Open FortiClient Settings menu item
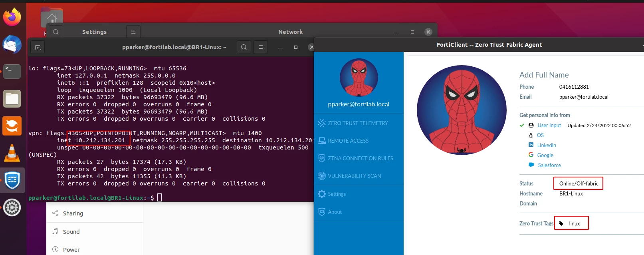This screenshot has height=255, width=644. (x=359, y=194)
